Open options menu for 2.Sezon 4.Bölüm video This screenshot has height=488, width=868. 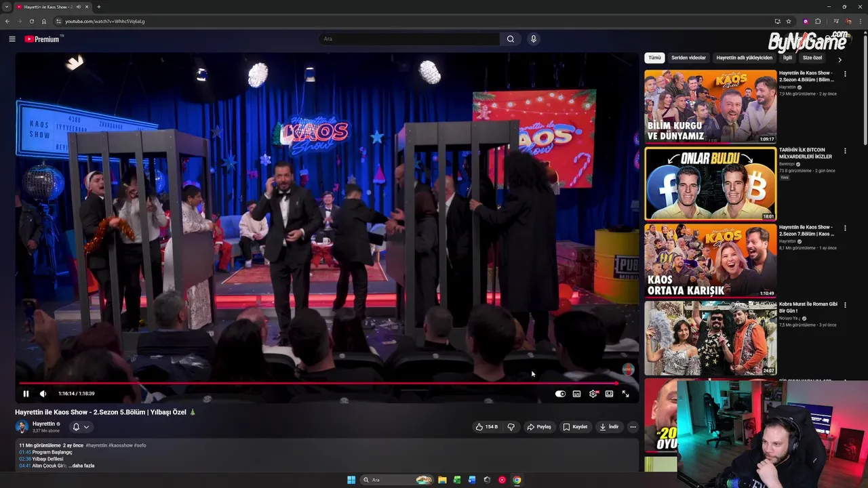[x=845, y=74]
